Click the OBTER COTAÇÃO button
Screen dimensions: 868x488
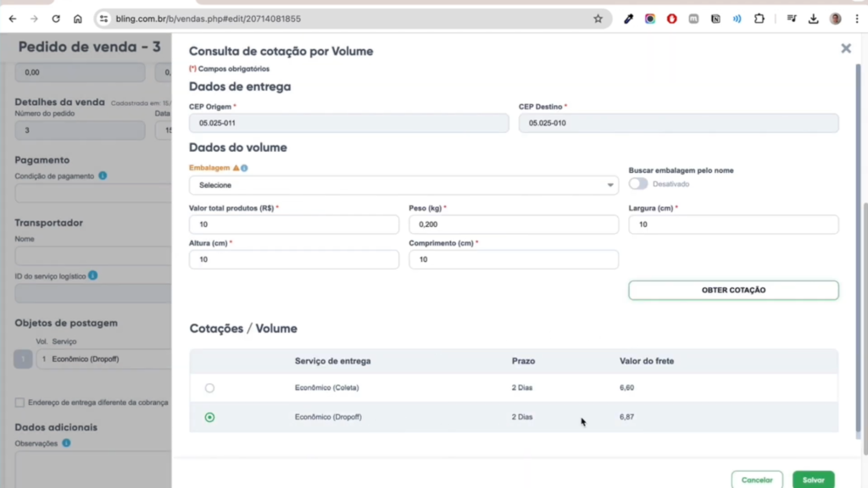pos(733,290)
